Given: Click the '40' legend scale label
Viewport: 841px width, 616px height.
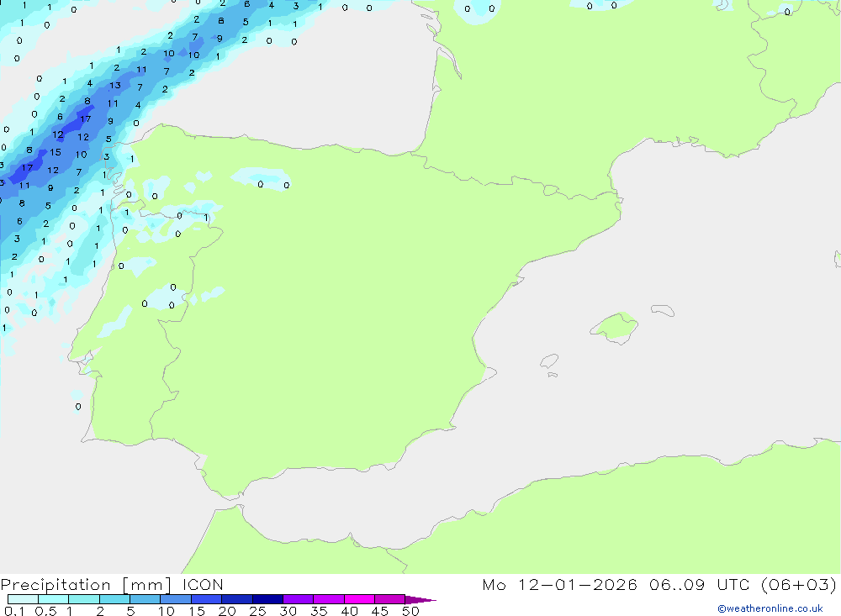Looking at the screenshot, I should click(349, 611).
